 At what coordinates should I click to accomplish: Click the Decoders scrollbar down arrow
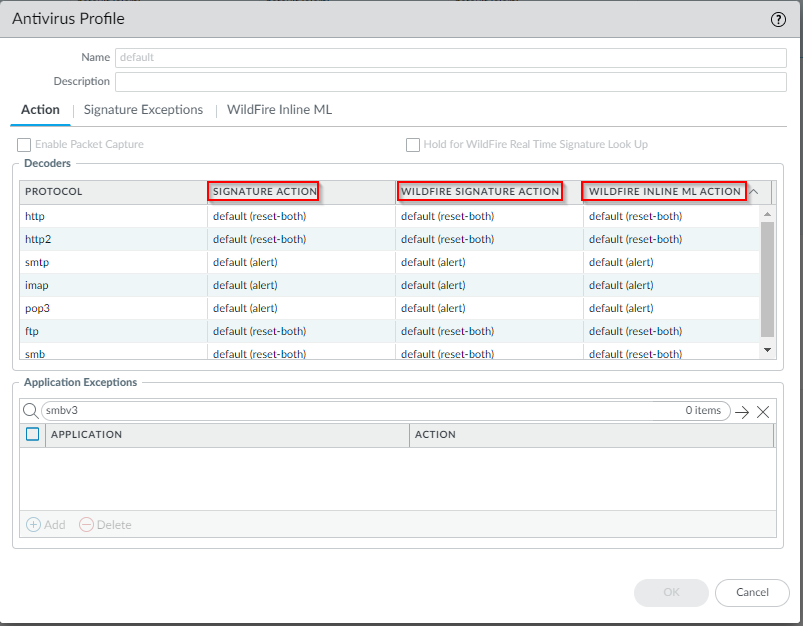pos(767,350)
